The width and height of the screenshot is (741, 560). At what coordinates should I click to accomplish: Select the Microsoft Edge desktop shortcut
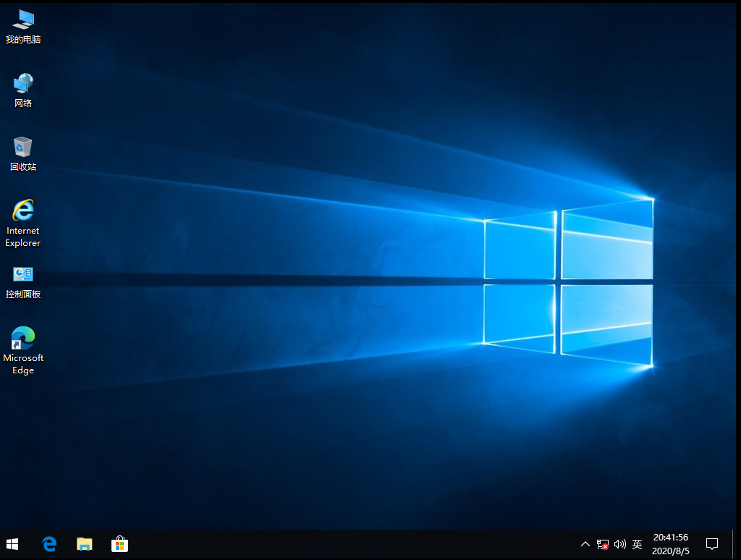point(22,351)
